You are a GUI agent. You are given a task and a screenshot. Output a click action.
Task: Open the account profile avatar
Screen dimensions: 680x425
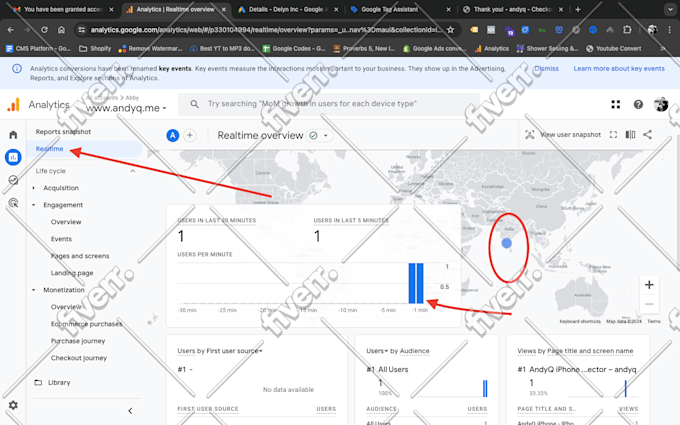click(661, 105)
